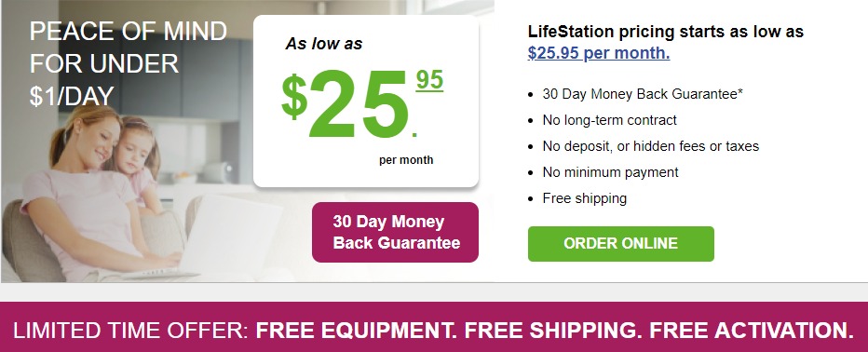Click the Free shipping bullet item
The image size is (868, 352).
coord(585,198)
